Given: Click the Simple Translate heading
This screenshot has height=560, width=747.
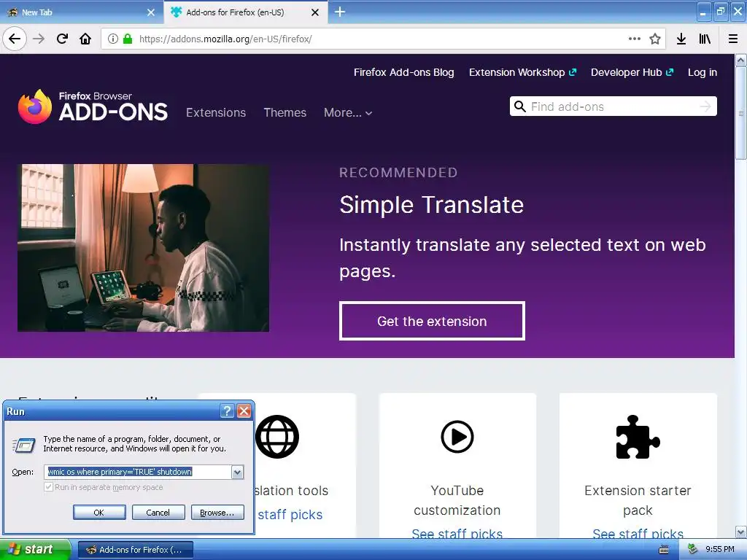Looking at the screenshot, I should point(432,205).
